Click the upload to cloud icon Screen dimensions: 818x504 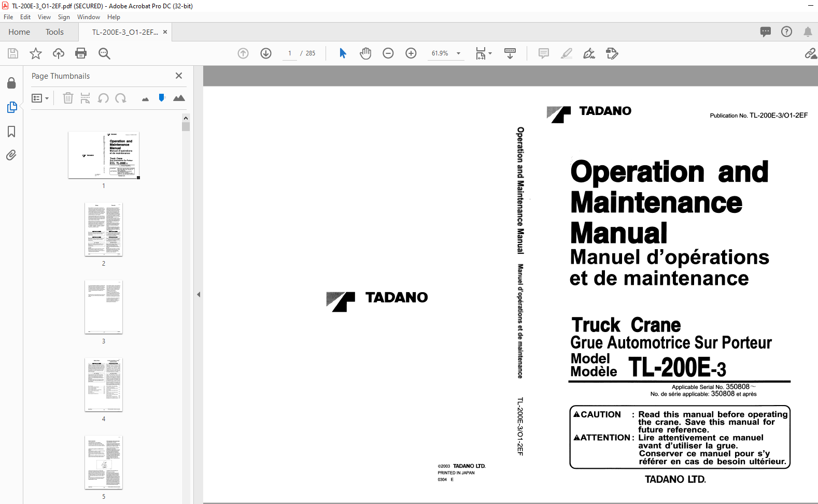[59, 53]
